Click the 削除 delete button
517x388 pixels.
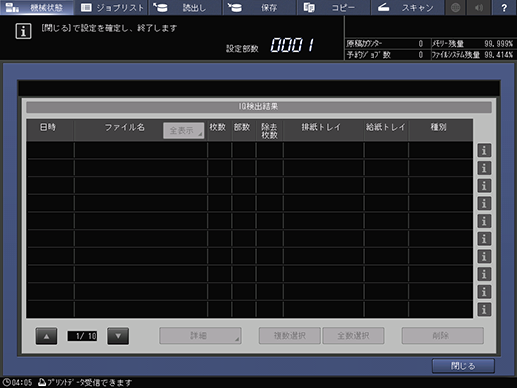click(x=443, y=336)
